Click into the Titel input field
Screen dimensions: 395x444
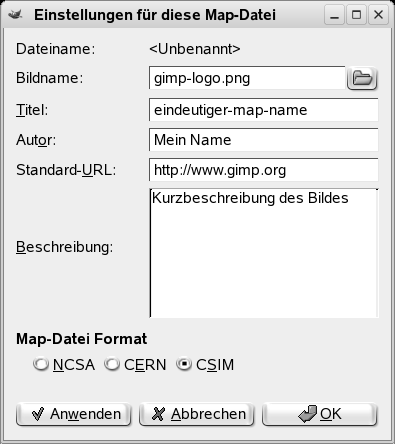[x=264, y=110]
